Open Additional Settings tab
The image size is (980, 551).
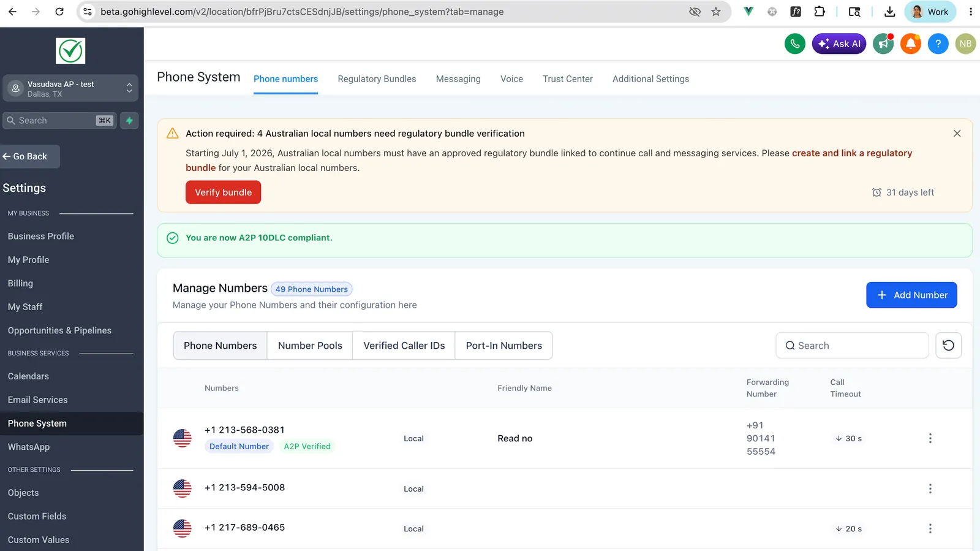pyautogui.click(x=650, y=79)
